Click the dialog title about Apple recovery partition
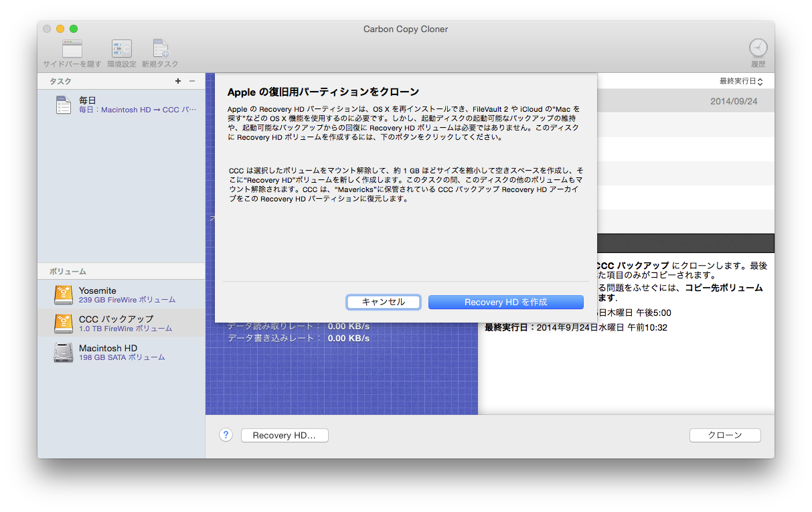 coord(323,92)
